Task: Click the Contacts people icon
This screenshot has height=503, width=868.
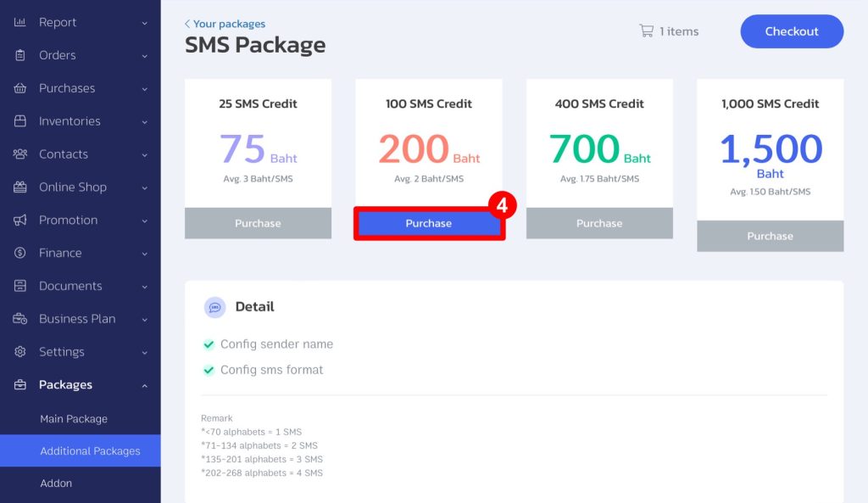Action: coord(20,154)
